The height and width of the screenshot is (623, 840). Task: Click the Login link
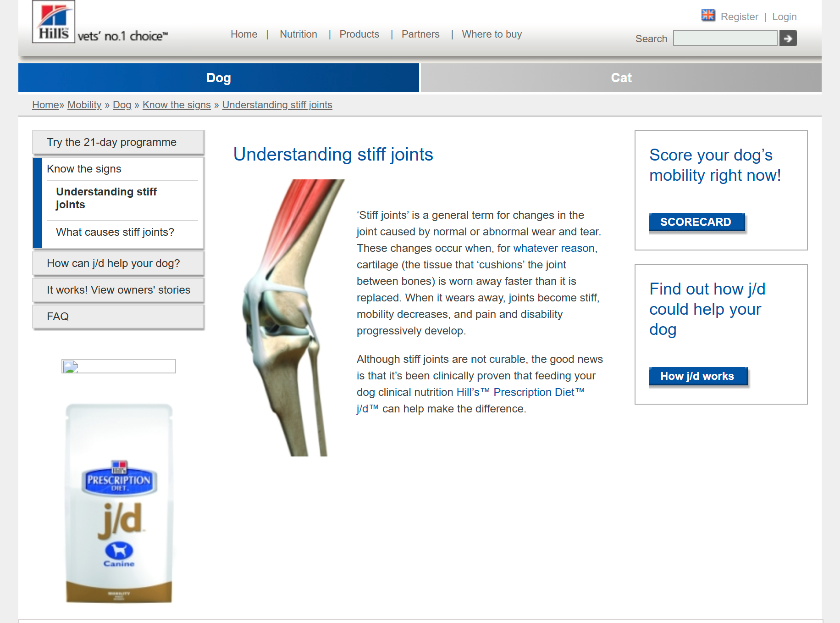(x=785, y=17)
